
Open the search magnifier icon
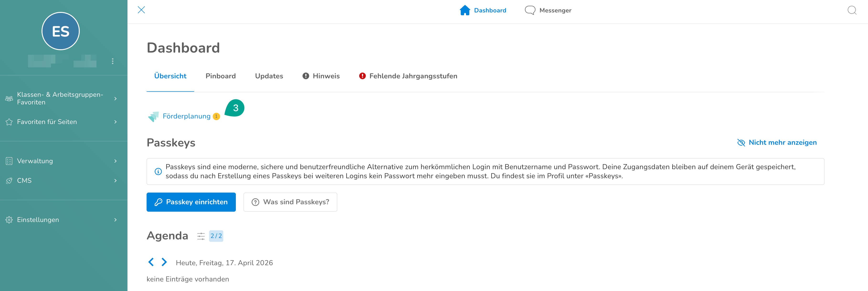(x=852, y=11)
